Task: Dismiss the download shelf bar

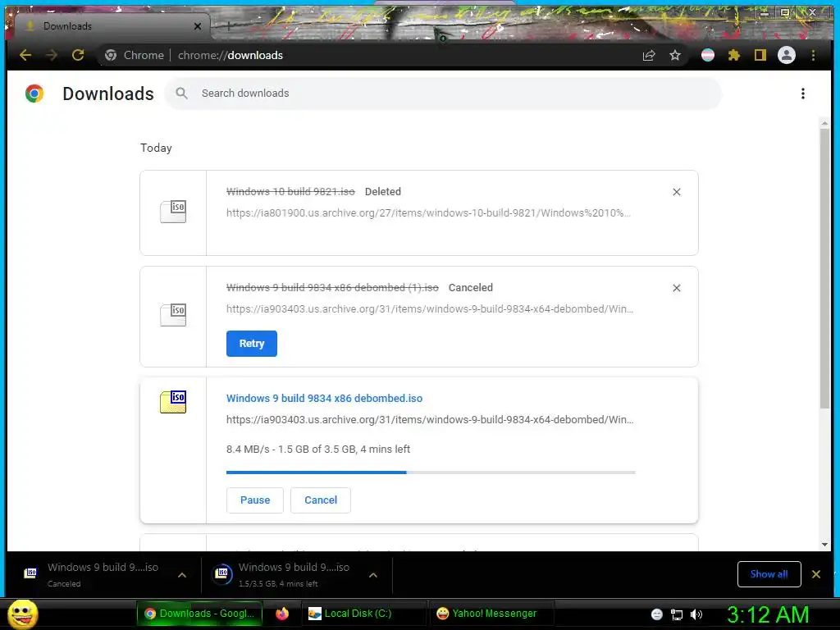Action: [x=816, y=574]
